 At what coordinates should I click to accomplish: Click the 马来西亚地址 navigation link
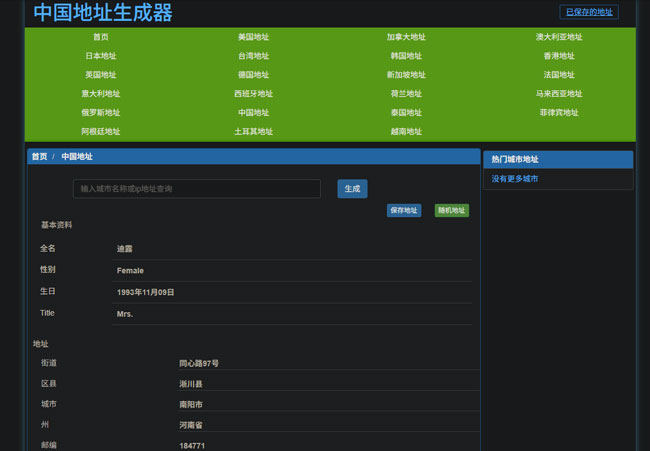(559, 94)
